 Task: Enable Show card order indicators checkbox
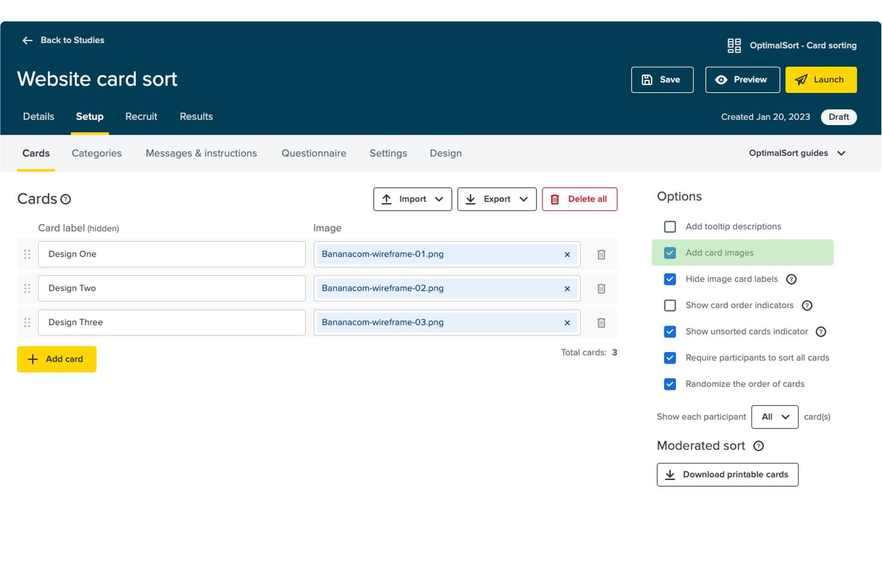(x=670, y=306)
